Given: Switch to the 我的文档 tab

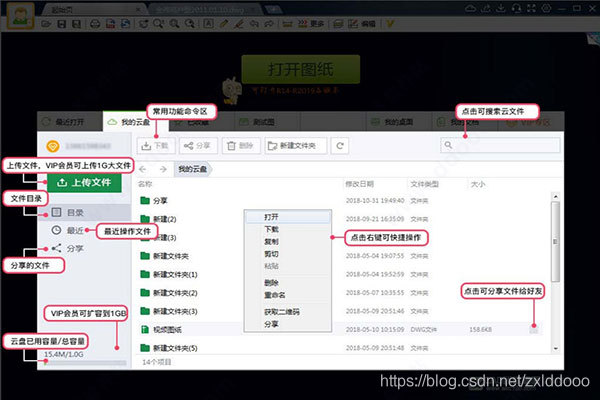Looking at the screenshot, I should pyautogui.click(x=464, y=122).
